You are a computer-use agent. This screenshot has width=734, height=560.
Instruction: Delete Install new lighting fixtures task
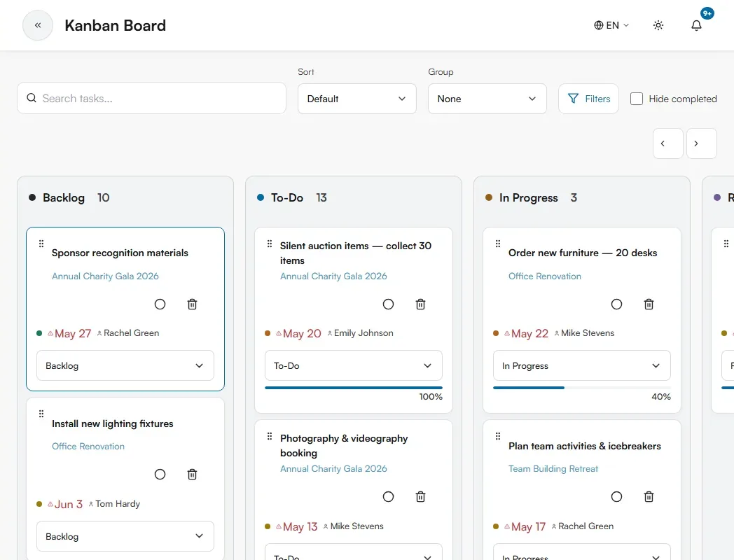click(x=193, y=475)
